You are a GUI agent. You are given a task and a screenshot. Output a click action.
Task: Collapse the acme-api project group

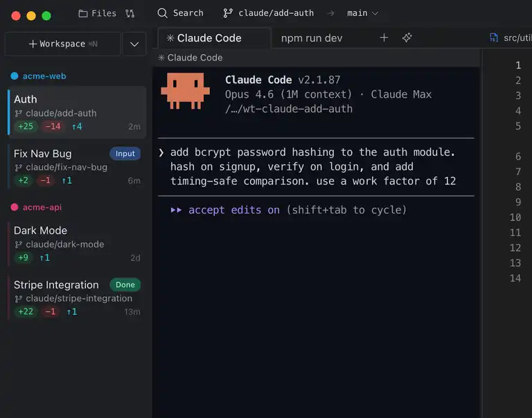[x=36, y=207]
